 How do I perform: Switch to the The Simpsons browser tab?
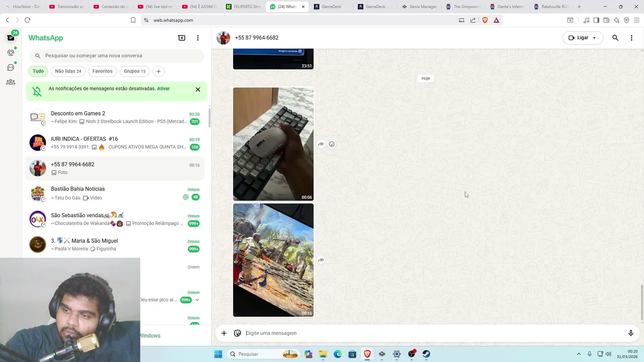[x=463, y=7]
